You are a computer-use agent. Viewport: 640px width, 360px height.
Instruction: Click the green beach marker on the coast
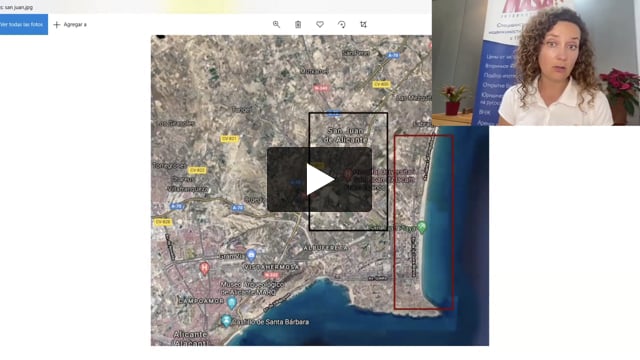click(x=422, y=227)
